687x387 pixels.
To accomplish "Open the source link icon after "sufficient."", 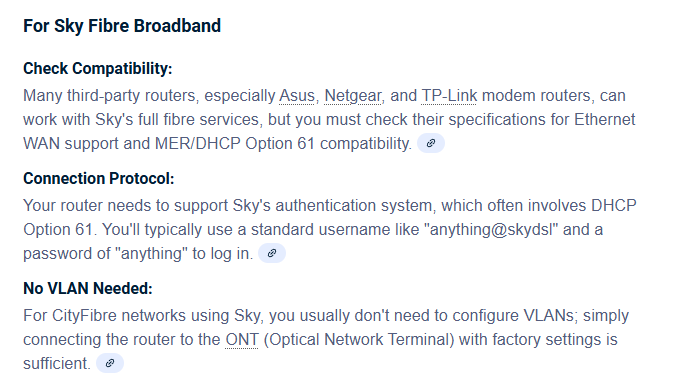I will (x=110, y=363).
